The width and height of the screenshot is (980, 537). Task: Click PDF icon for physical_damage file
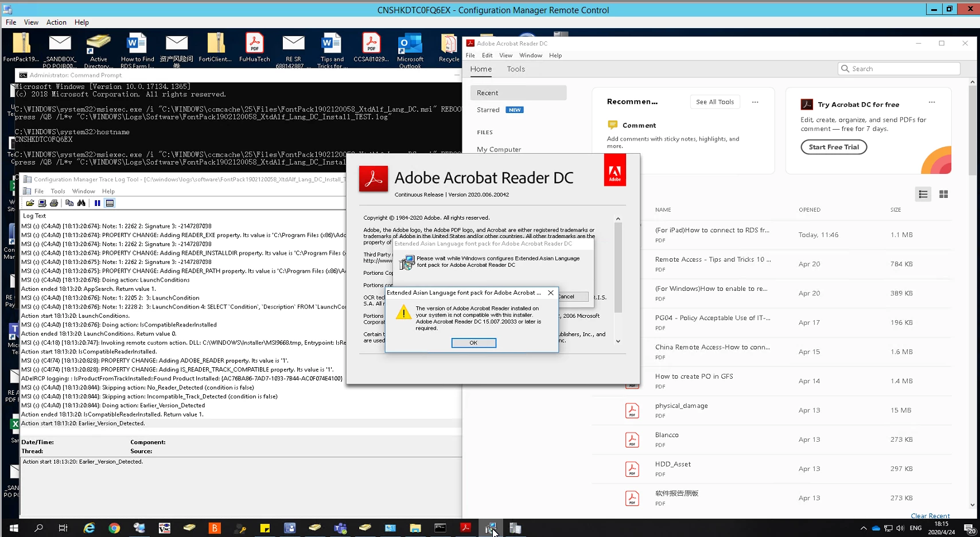[632, 410]
